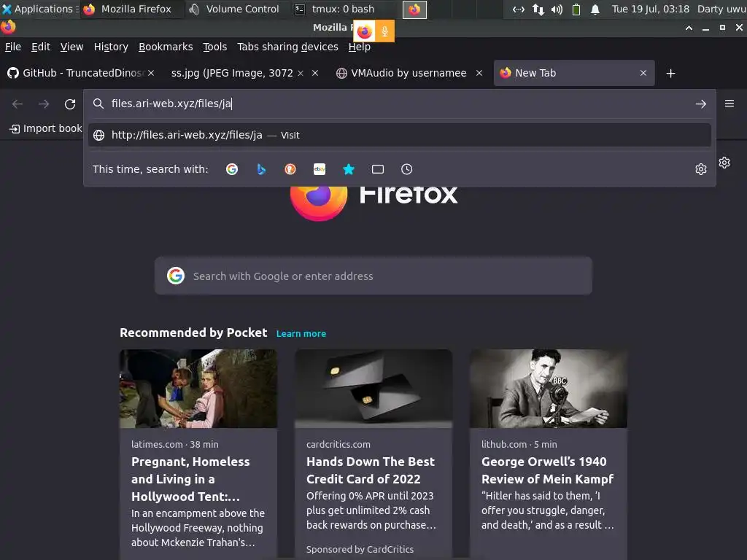Image resolution: width=747 pixels, height=560 pixels.
Task: Click the Mozilla Firefox taskbar button
Action: (x=131, y=9)
